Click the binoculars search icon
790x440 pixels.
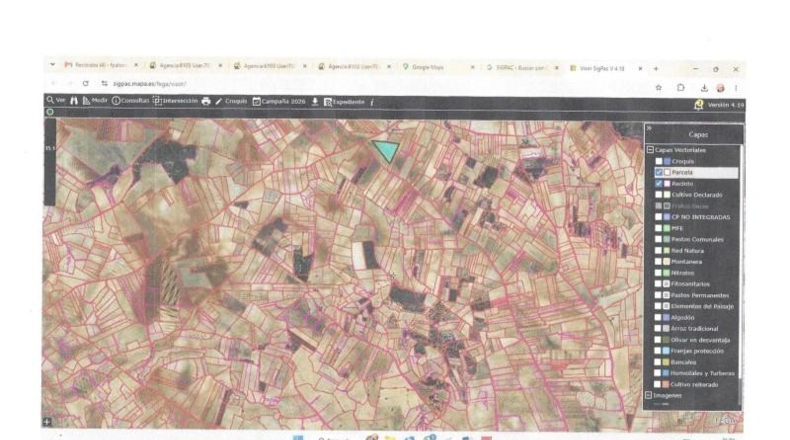pos(74,101)
